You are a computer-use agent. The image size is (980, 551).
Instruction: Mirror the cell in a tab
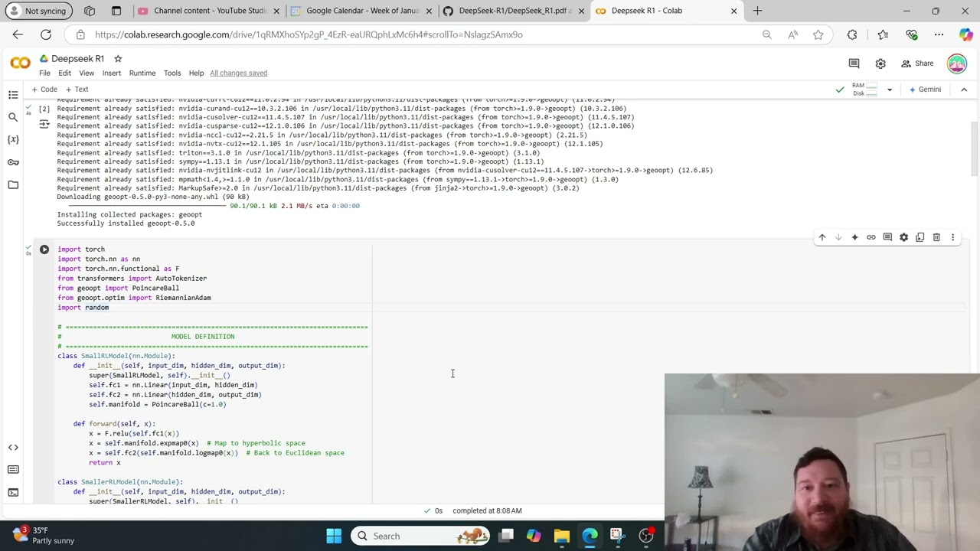[x=920, y=237]
